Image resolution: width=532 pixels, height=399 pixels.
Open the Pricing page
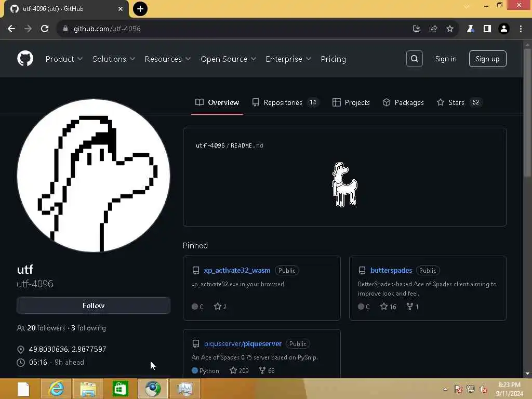click(333, 59)
